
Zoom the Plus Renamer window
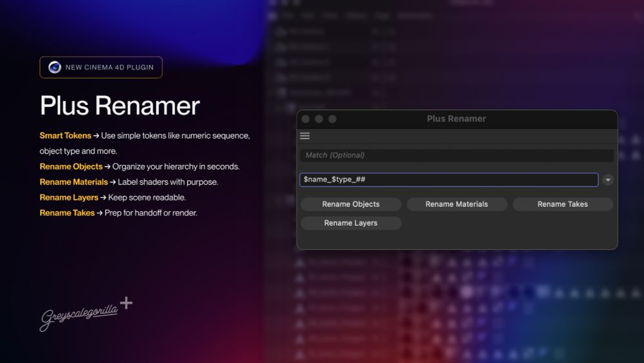point(332,119)
